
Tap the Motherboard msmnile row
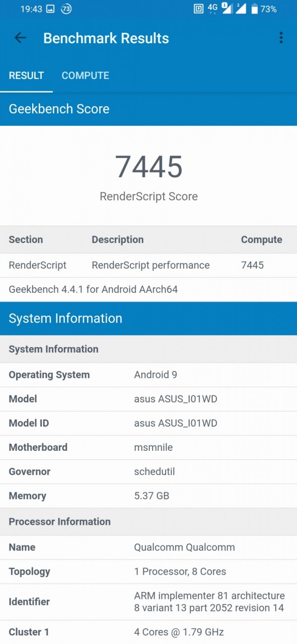pos(148,447)
